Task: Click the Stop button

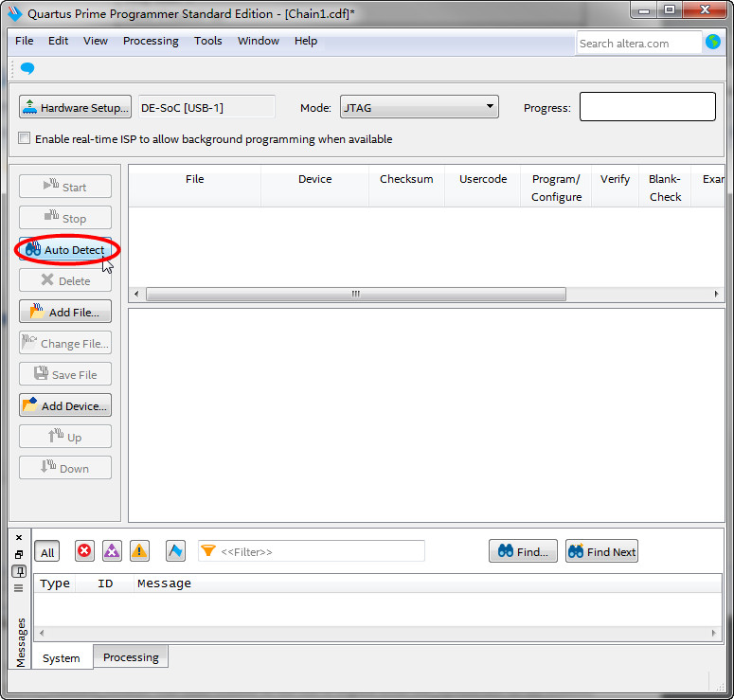Action: tap(65, 218)
